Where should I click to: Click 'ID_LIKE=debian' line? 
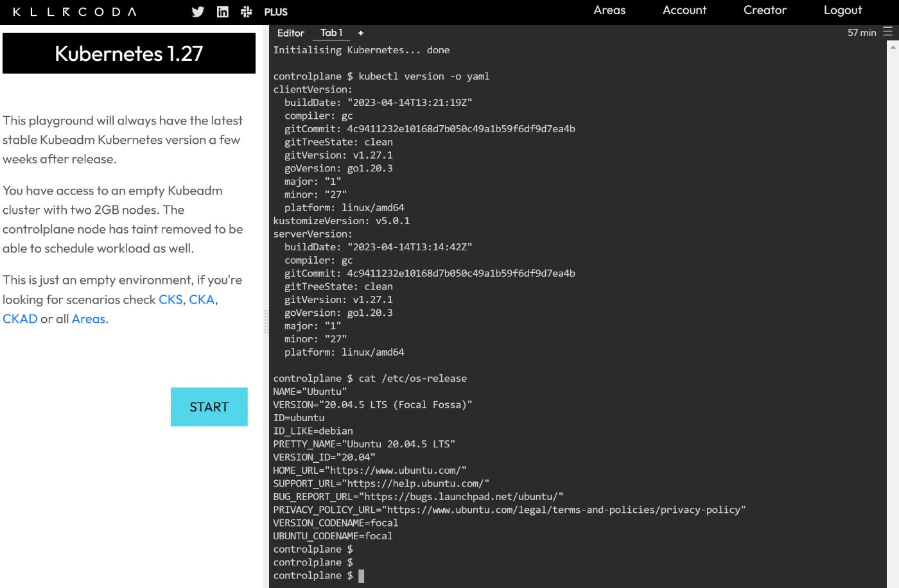coord(313,431)
